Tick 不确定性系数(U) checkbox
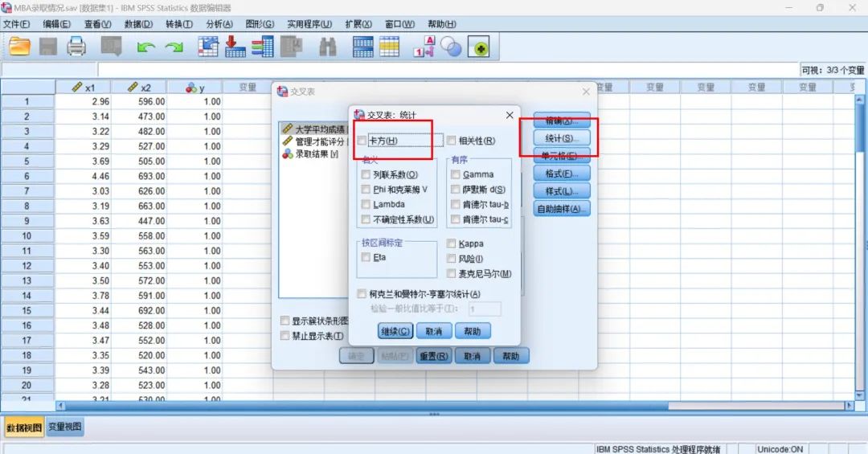 click(x=366, y=219)
